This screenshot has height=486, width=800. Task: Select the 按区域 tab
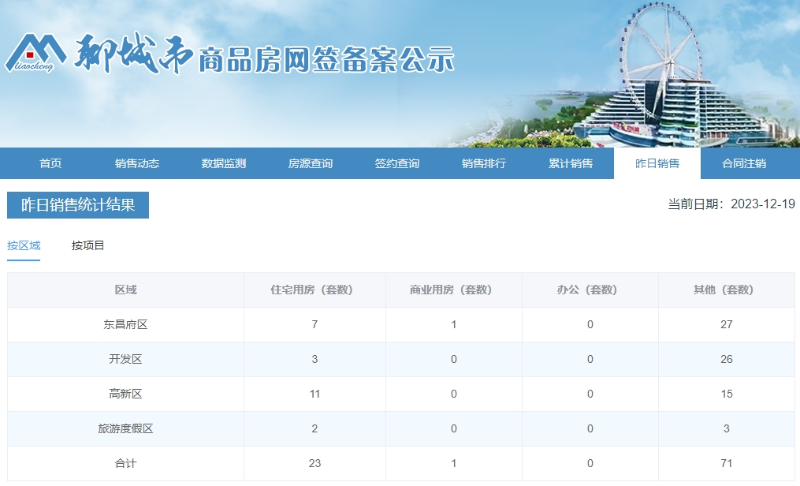coord(24,246)
